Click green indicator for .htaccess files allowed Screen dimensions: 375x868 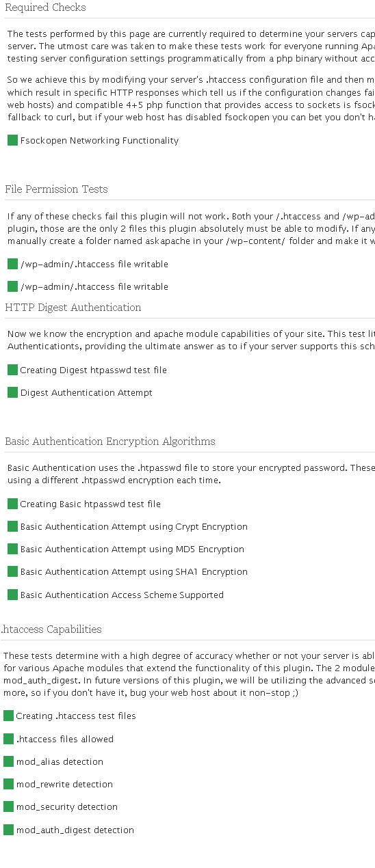8,739
